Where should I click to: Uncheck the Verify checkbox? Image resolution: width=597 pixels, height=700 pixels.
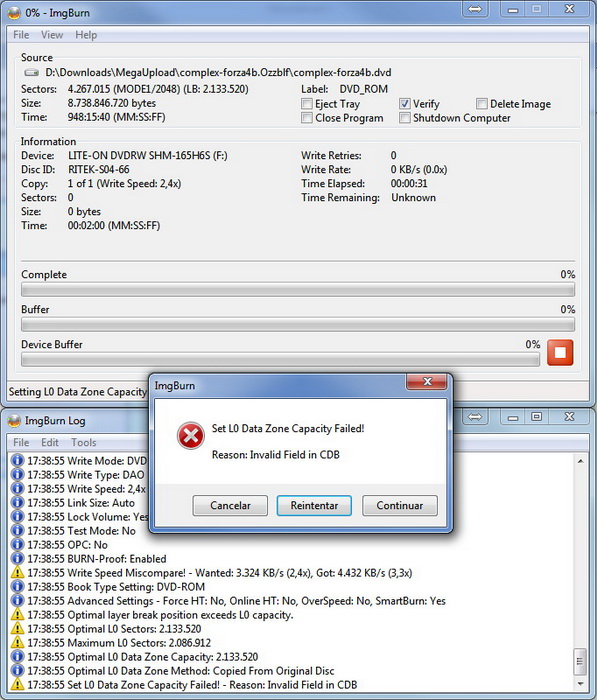coord(405,104)
